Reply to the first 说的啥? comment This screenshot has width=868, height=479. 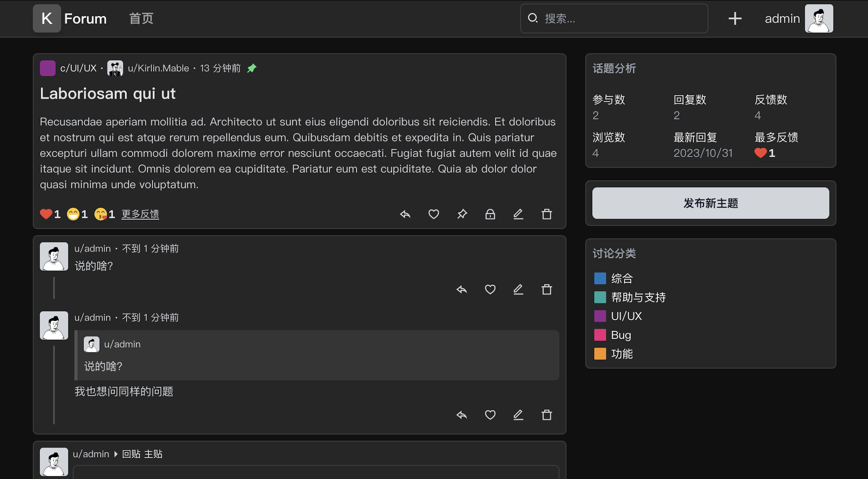[461, 290]
